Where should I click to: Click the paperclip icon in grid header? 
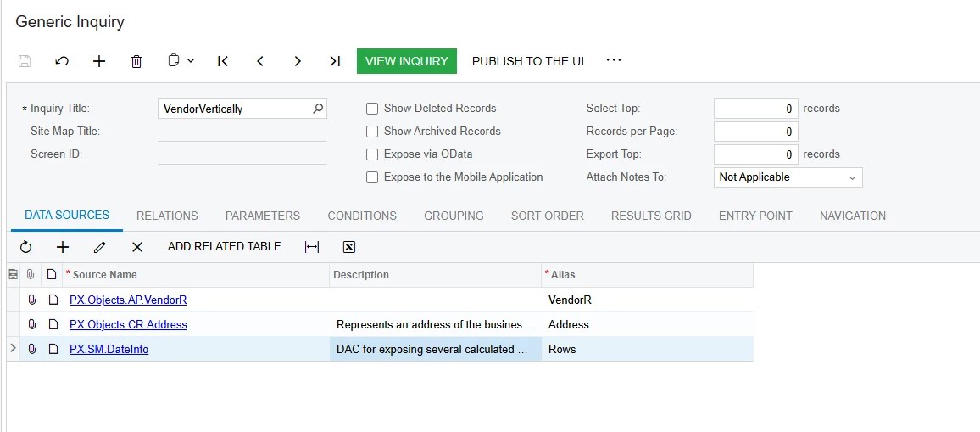[x=31, y=274]
